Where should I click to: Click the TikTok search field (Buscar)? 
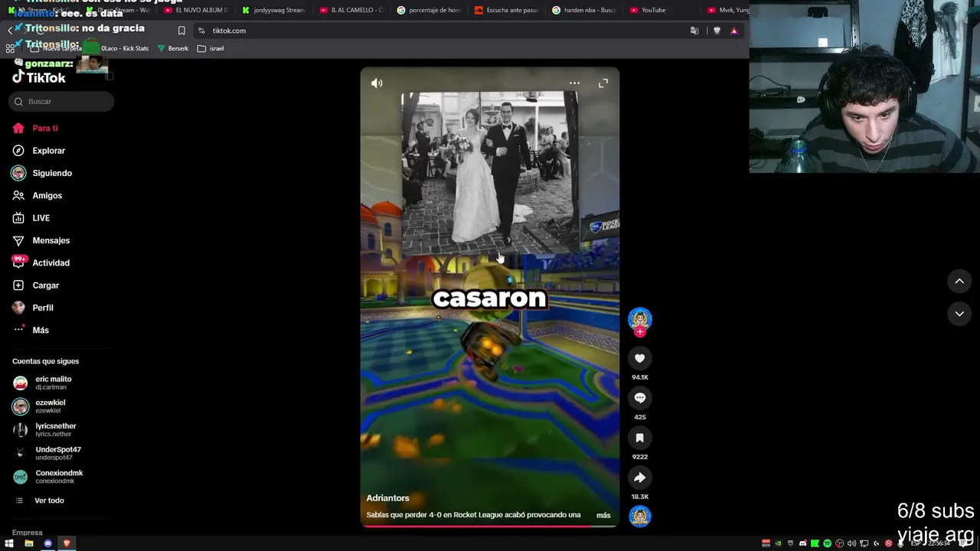click(61, 101)
